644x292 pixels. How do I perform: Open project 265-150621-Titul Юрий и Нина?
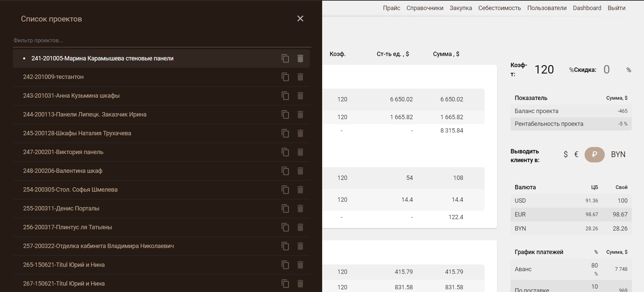tap(64, 265)
